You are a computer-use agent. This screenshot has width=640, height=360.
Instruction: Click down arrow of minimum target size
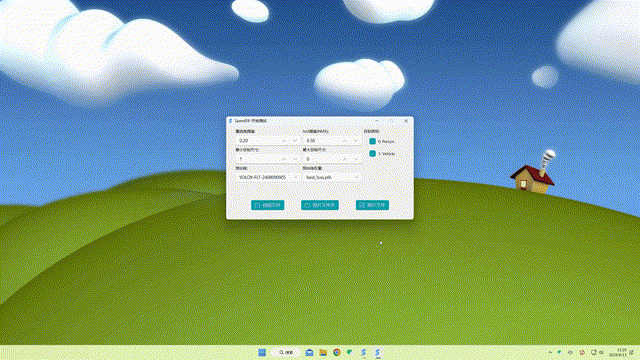click(x=295, y=159)
